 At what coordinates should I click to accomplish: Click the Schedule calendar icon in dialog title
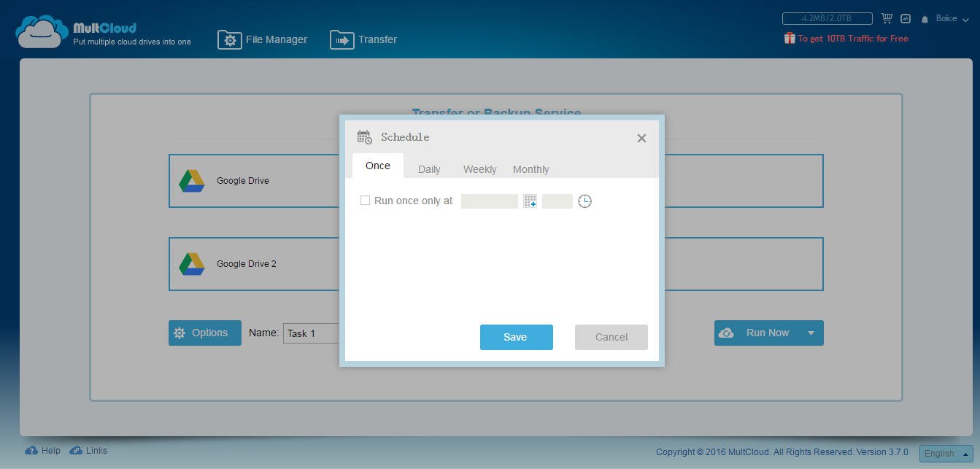tap(364, 136)
